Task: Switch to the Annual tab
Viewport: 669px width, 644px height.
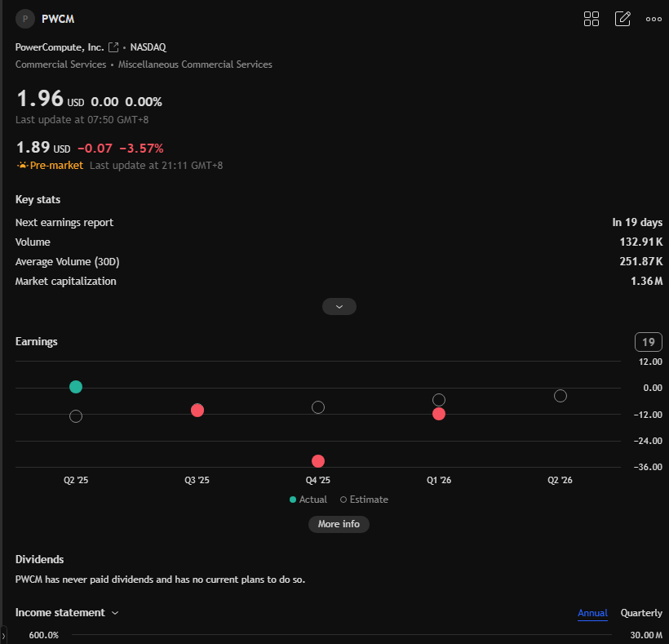Action: [592, 613]
